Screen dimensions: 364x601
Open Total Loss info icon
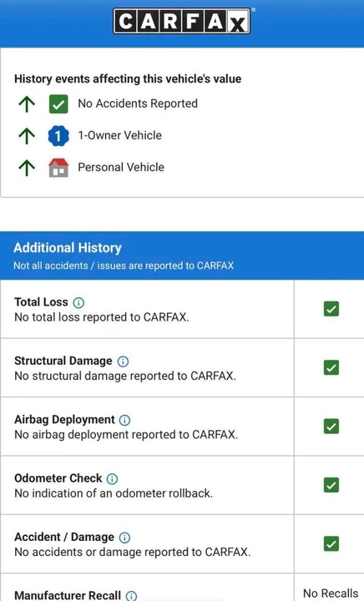(x=78, y=303)
